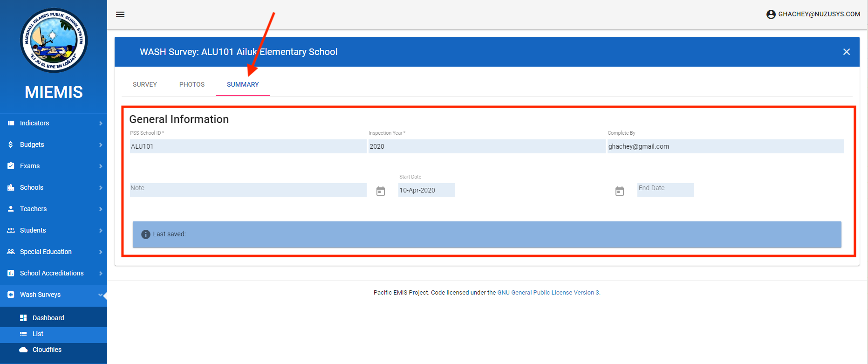Click the Indicators menu label
Viewport: 868px width, 364px height.
pos(34,123)
